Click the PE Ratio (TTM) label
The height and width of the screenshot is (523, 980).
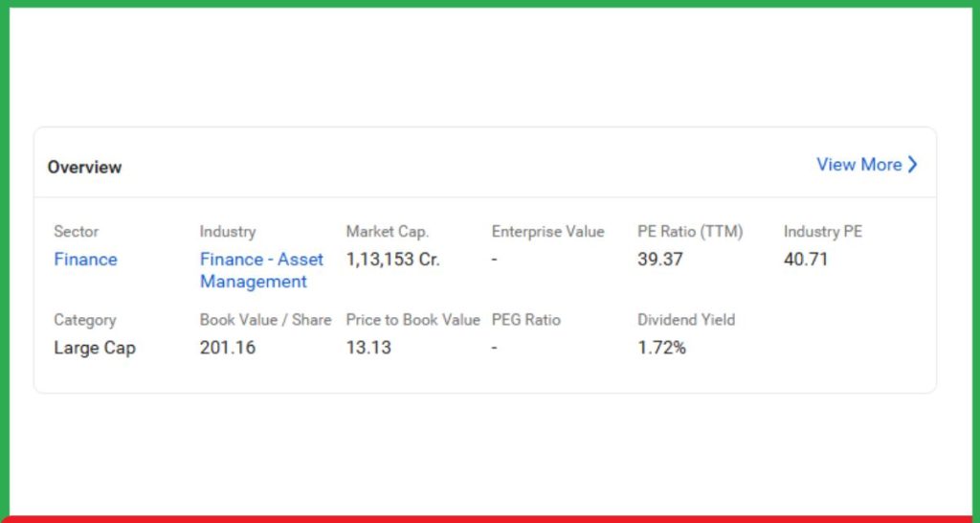[x=690, y=231]
